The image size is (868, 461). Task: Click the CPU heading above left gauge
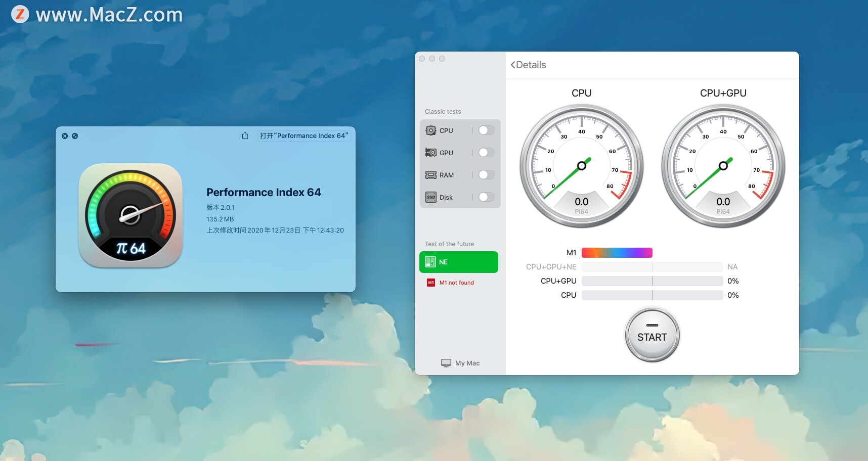point(582,93)
